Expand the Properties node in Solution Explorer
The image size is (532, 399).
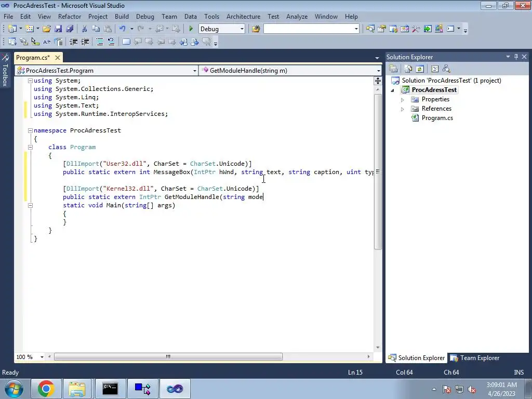(x=403, y=100)
